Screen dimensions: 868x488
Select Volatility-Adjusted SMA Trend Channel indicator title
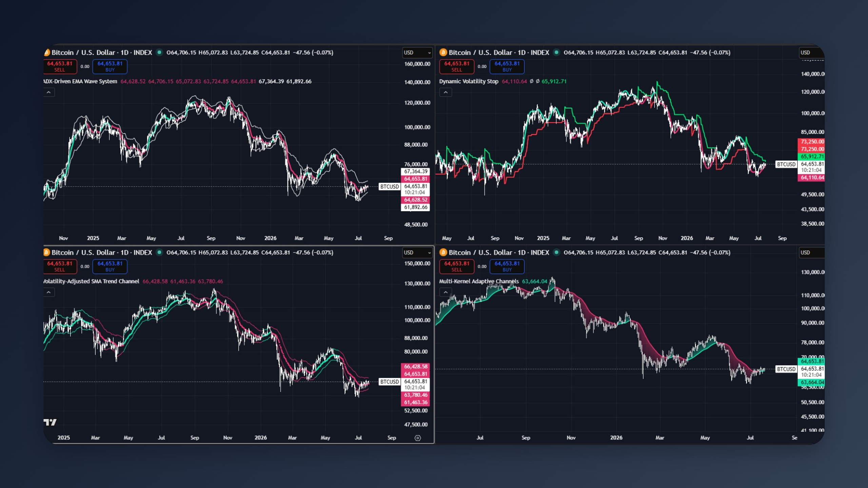92,281
